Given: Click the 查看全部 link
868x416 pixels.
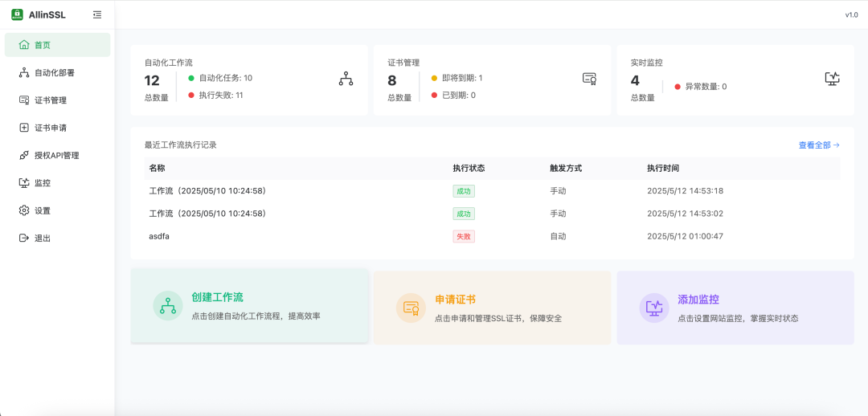Looking at the screenshot, I should pyautogui.click(x=819, y=145).
